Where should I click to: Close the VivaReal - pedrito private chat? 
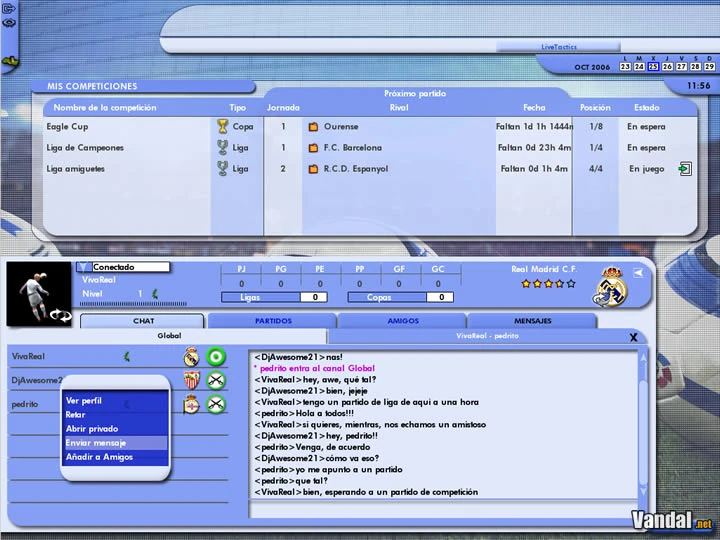click(x=633, y=338)
